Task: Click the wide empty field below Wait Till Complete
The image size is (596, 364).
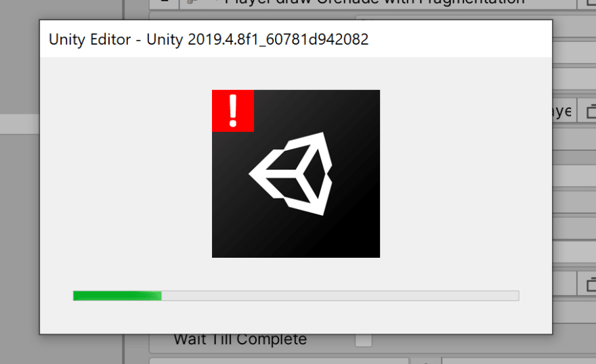Action: [x=279, y=361]
